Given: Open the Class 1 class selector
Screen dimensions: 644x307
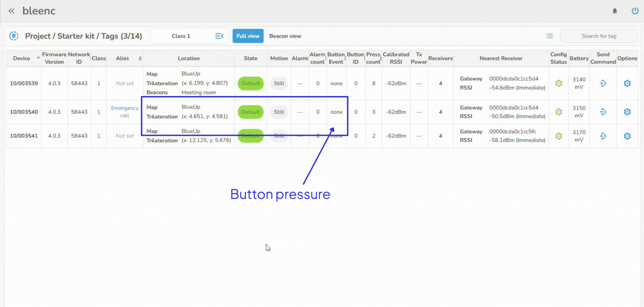Looking at the screenshot, I should click(x=180, y=36).
